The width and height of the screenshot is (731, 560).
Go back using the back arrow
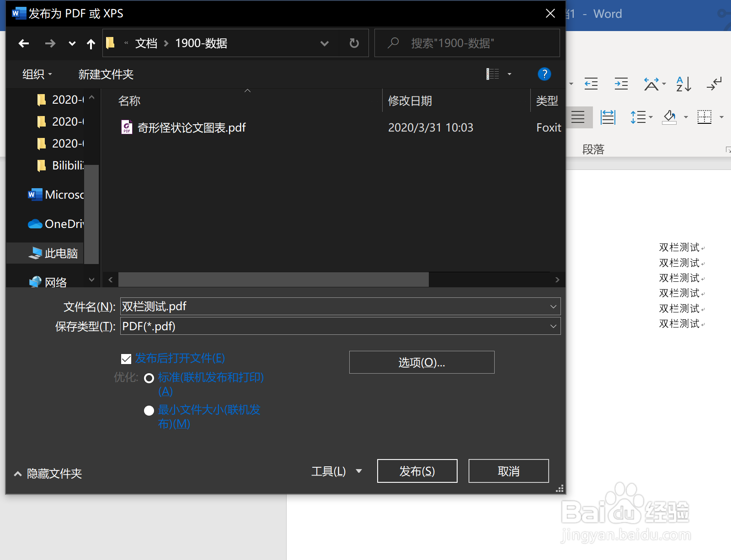tap(24, 43)
